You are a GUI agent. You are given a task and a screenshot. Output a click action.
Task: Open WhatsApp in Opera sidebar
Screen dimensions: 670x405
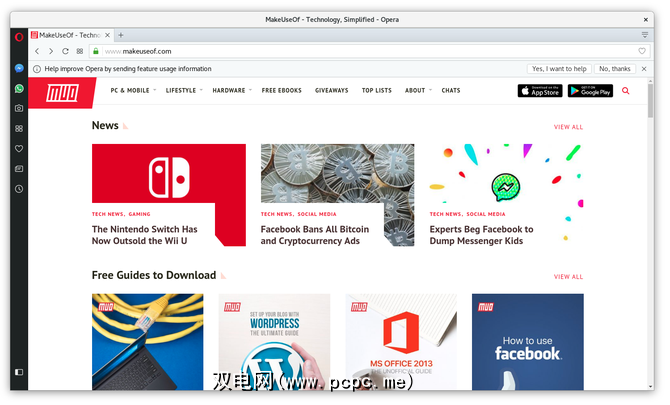[19, 88]
